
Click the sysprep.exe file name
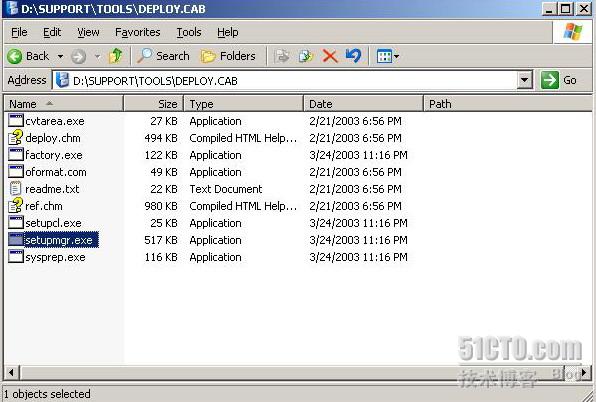[x=55, y=257]
